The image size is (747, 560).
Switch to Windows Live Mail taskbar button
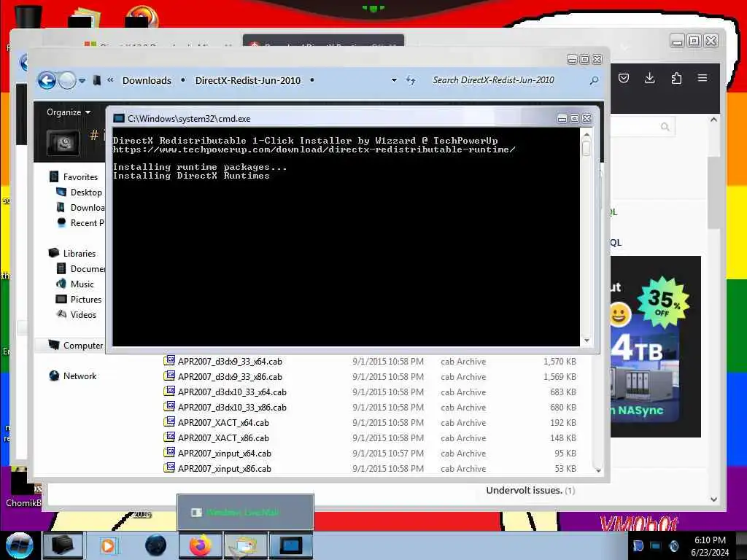tap(245, 545)
